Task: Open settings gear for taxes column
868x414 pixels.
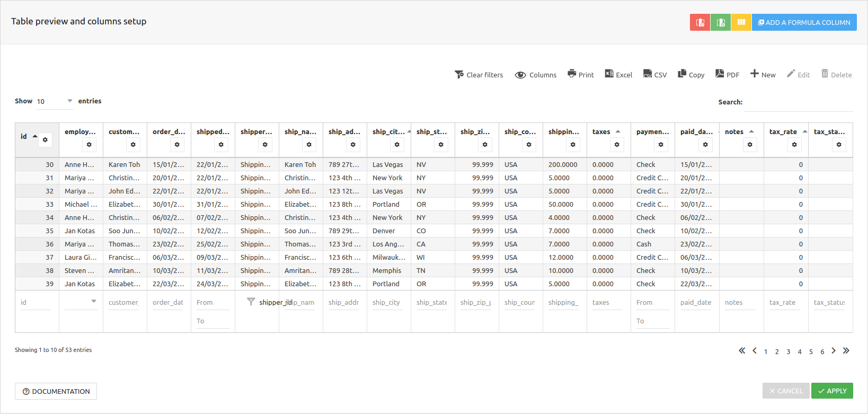Action: (617, 145)
